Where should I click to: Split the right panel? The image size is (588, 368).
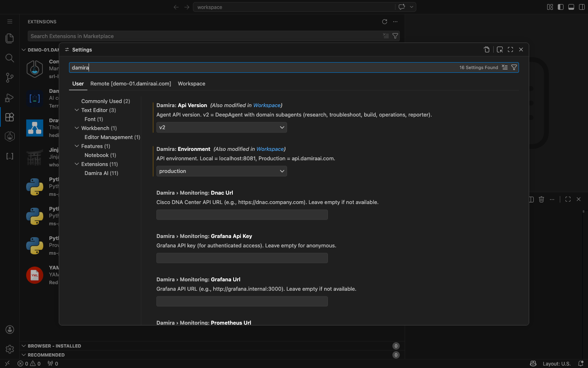[x=531, y=199]
